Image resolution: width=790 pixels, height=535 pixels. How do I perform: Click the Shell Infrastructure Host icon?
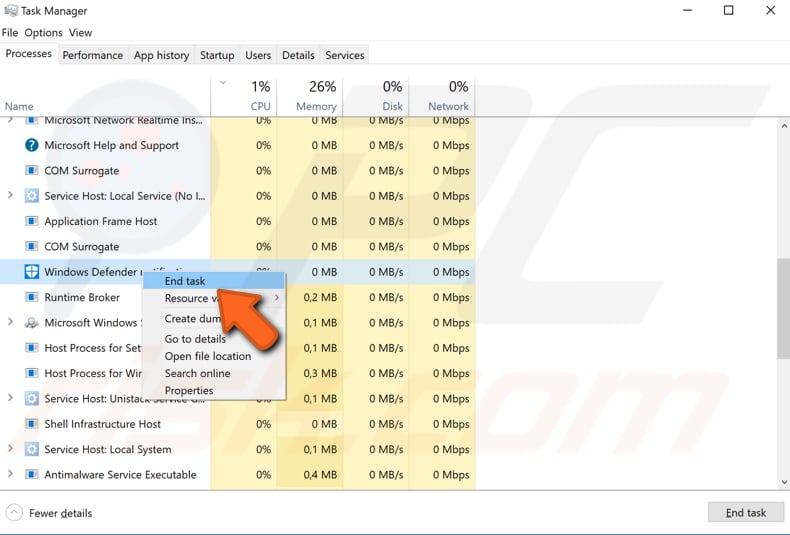point(31,424)
